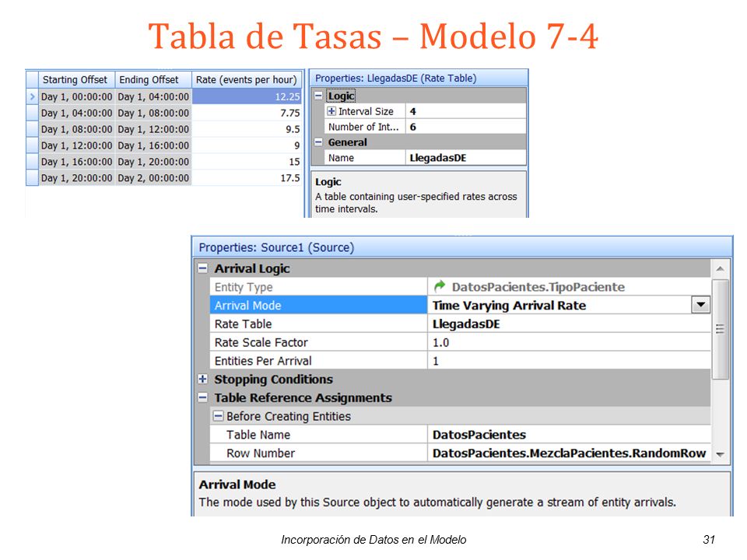Click the green reference arrow by DatosPacientes.TipoPaciente
The width and height of the screenshot is (747, 560).
[439, 285]
